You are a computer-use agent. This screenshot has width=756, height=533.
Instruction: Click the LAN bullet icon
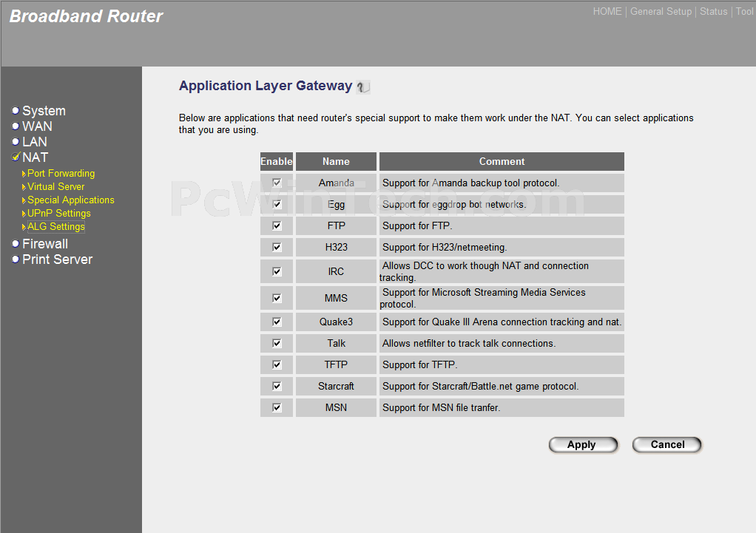[x=16, y=142]
